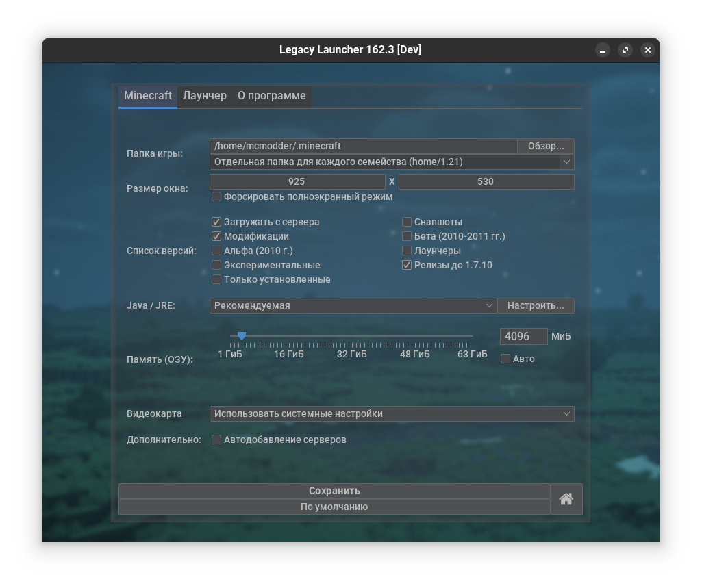Screen dimensions: 702x588
Task: Reset settings via По умолчанию button
Action: click(334, 507)
